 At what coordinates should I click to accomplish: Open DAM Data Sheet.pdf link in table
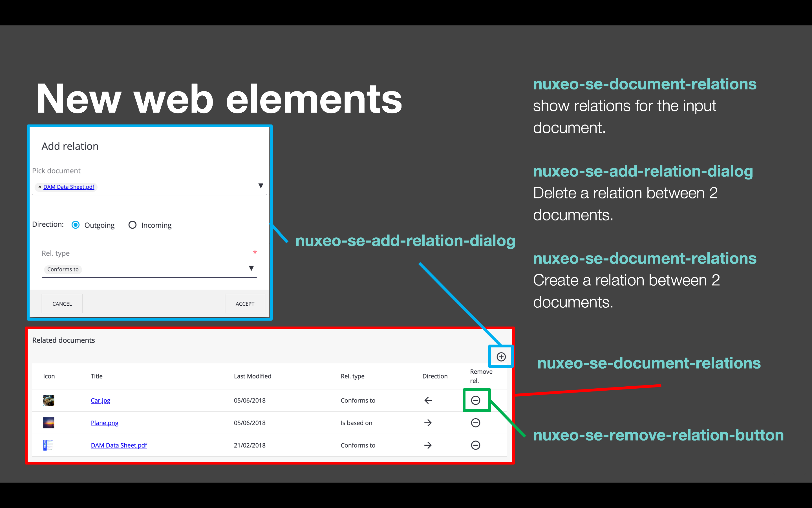click(x=119, y=446)
